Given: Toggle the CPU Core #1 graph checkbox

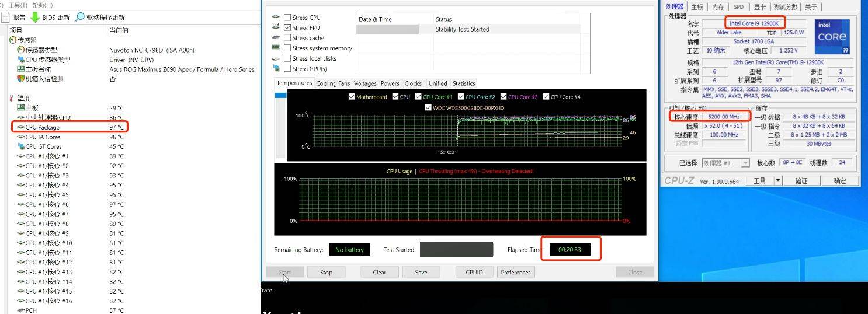Looking at the screenshot, I should 418,97.
